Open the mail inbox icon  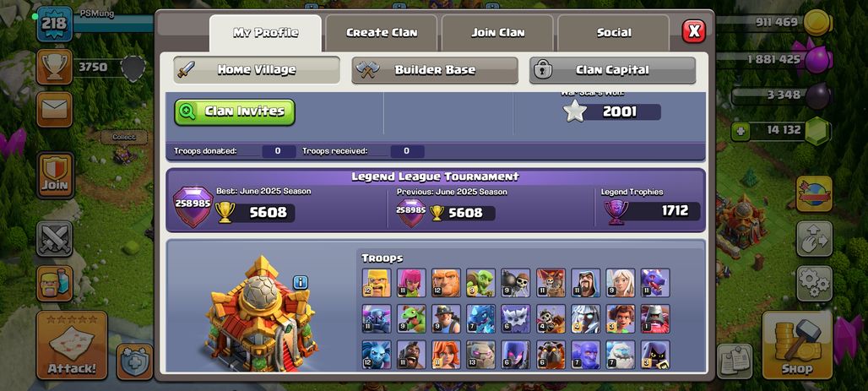click(55, 110)
